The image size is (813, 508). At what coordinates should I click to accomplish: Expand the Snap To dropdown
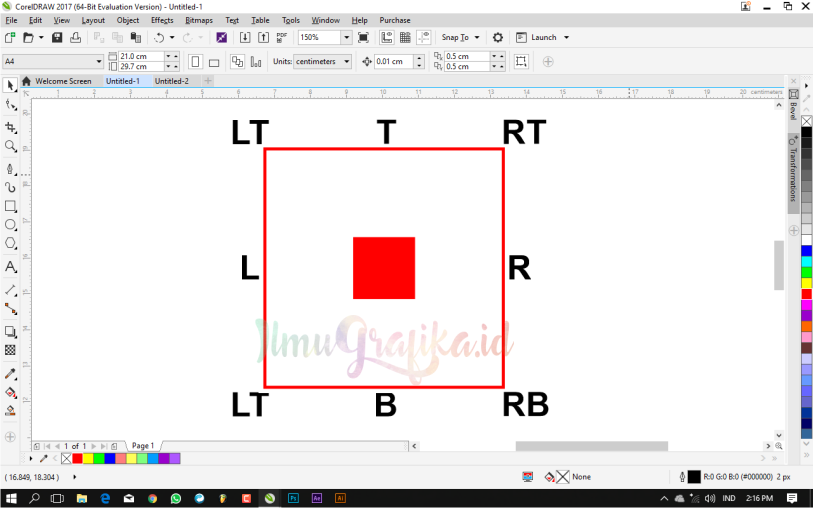click(477, 37)
